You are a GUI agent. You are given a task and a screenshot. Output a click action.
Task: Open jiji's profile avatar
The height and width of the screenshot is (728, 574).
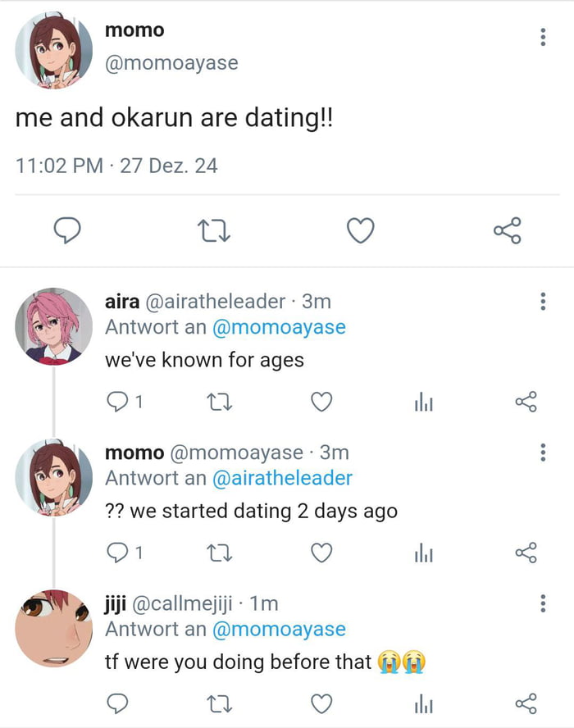(53, 628)
